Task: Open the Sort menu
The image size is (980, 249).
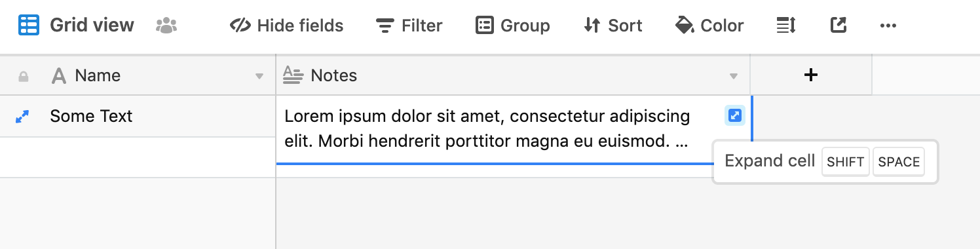Action: (612, 26)
